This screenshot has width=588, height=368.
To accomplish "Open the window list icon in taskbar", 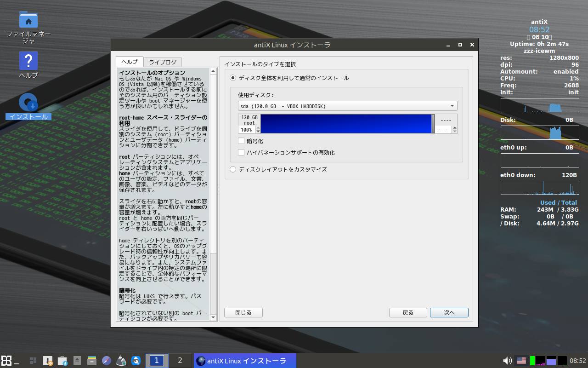I will click(33, 361).
